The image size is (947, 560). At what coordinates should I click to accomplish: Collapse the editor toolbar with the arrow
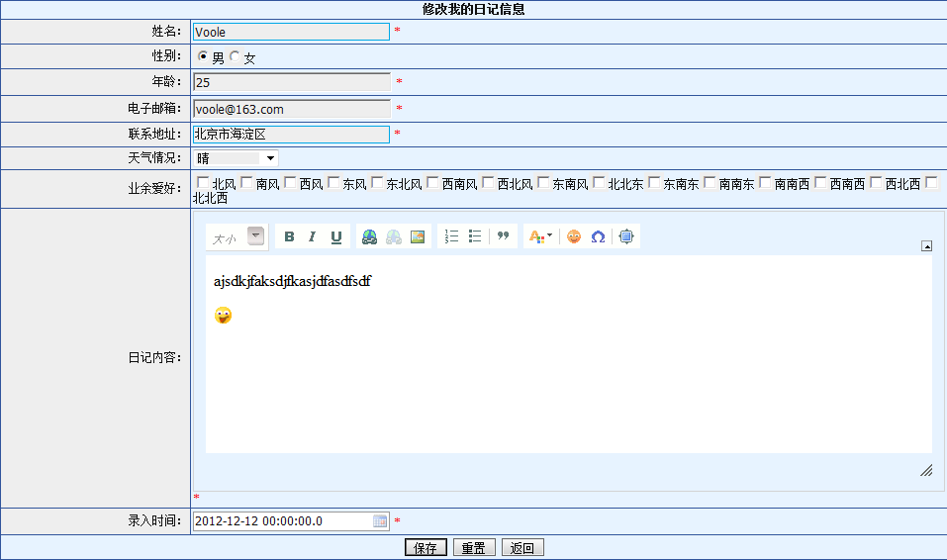tap(926, 246)
